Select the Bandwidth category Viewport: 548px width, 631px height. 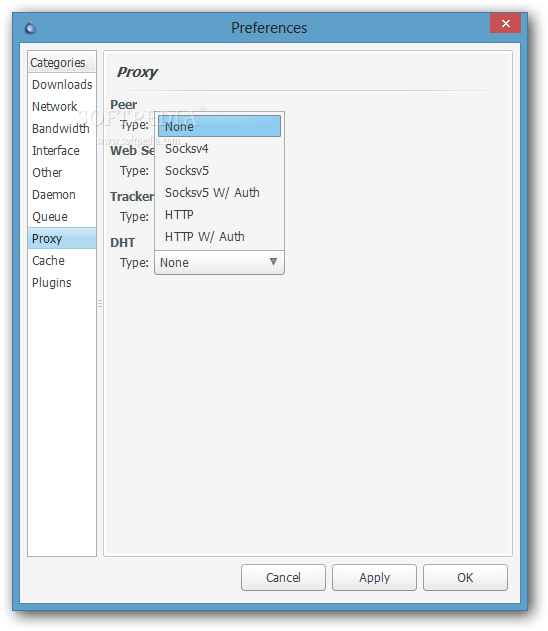coord(62,128)
